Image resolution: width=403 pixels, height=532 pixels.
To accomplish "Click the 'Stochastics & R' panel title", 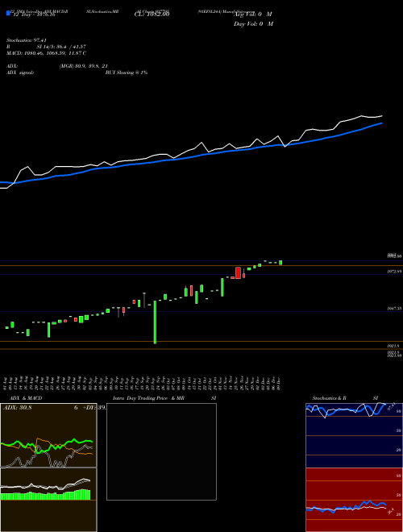I will [x=330, y=398].
